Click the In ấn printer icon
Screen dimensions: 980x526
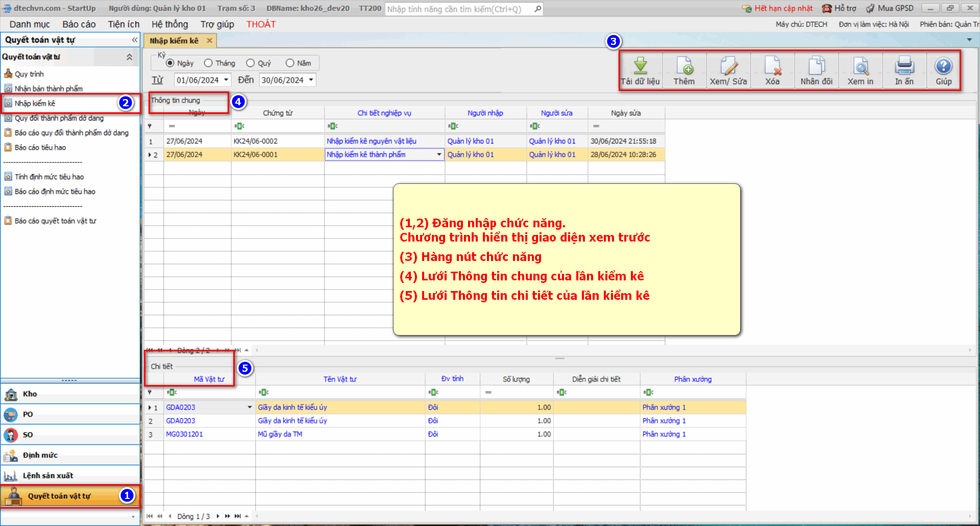tap(904, 66)
